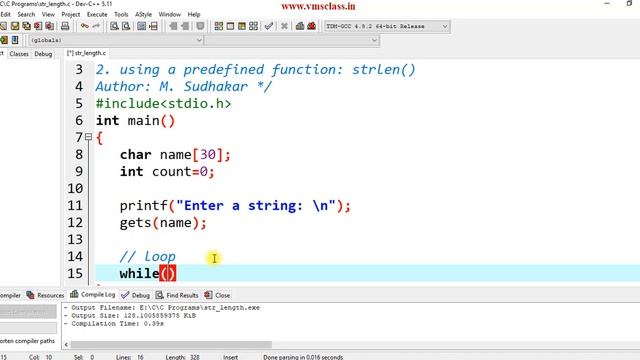Collapse the code fold at line 7
The height and width of the screenshot is (360, 640).
pos(89,137)
